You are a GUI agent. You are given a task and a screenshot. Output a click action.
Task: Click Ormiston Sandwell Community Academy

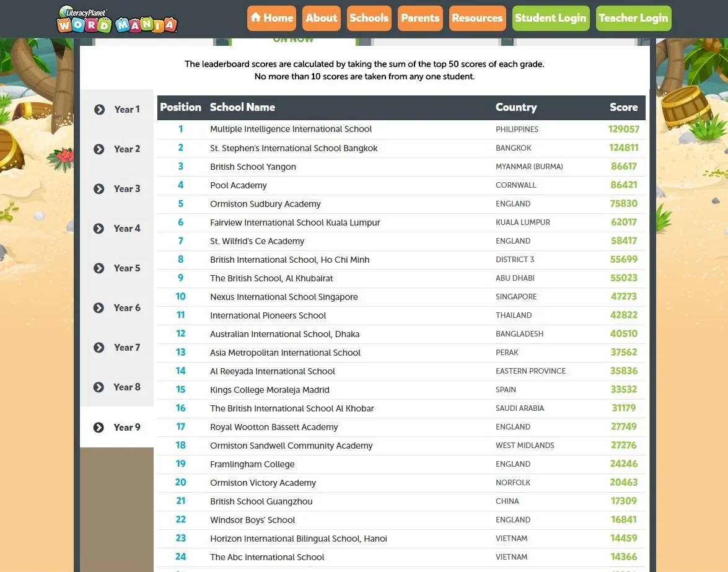[x=291, y=445]
